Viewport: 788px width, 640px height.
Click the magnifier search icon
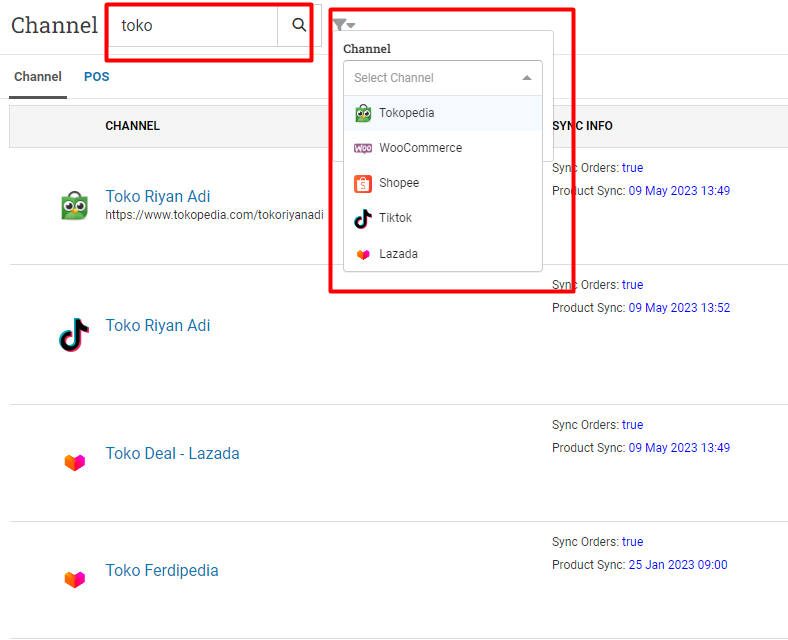[299, 25]
